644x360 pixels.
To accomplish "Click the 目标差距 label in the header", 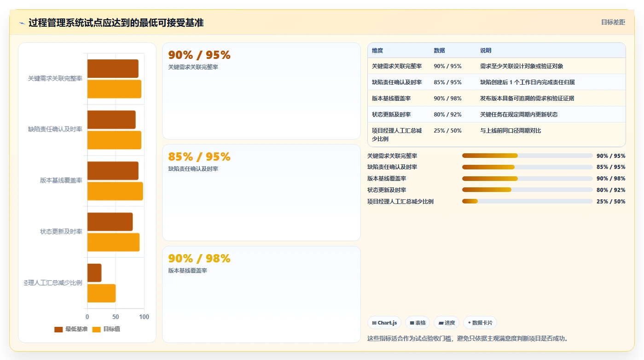I will (x=613, y=22).
